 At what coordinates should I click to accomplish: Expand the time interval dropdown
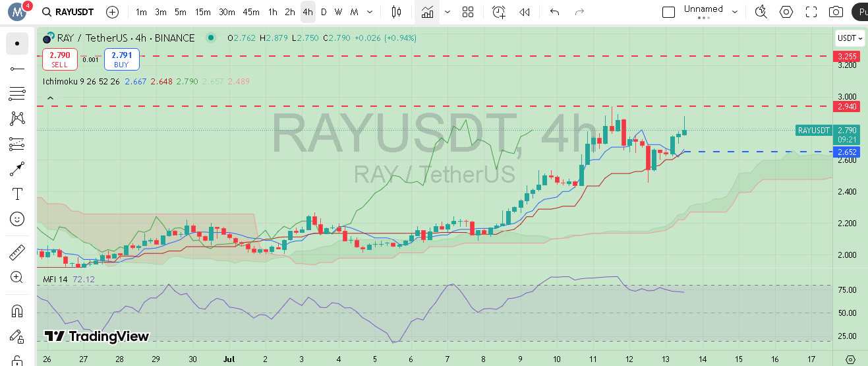(369, 12)
